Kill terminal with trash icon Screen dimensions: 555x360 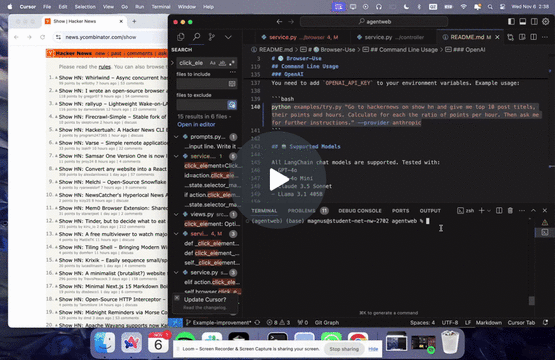510,211
